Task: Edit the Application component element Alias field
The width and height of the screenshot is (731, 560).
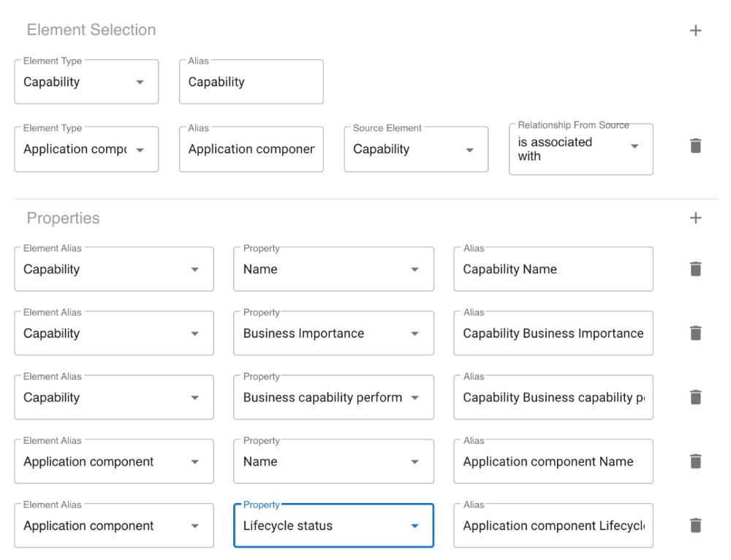Action: (251, 149)
